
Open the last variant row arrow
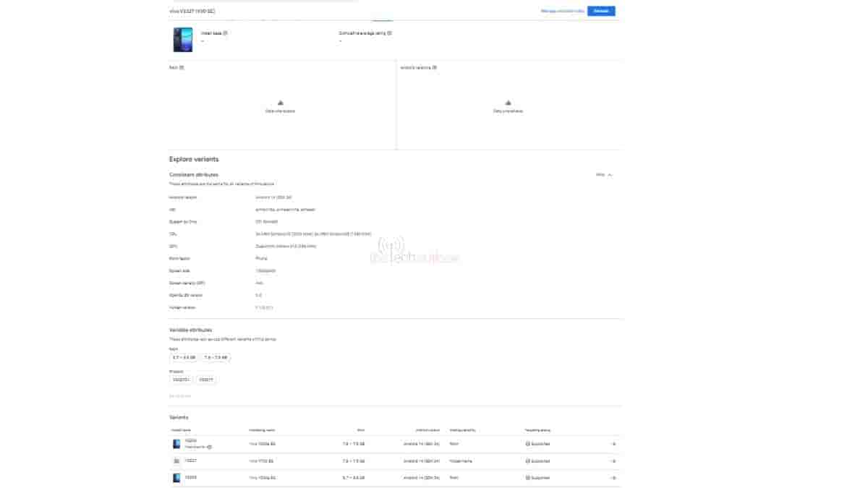pyautogui.click(x=613, y=478)
